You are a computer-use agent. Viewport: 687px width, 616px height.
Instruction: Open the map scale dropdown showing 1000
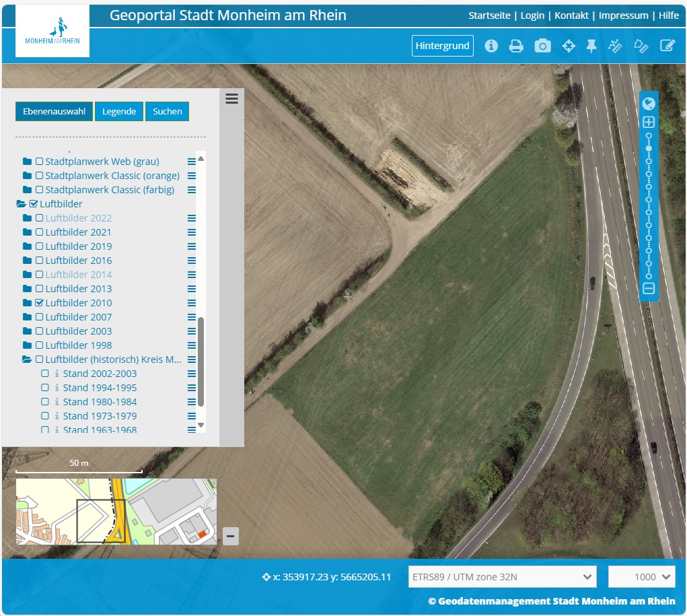[642, 576]
